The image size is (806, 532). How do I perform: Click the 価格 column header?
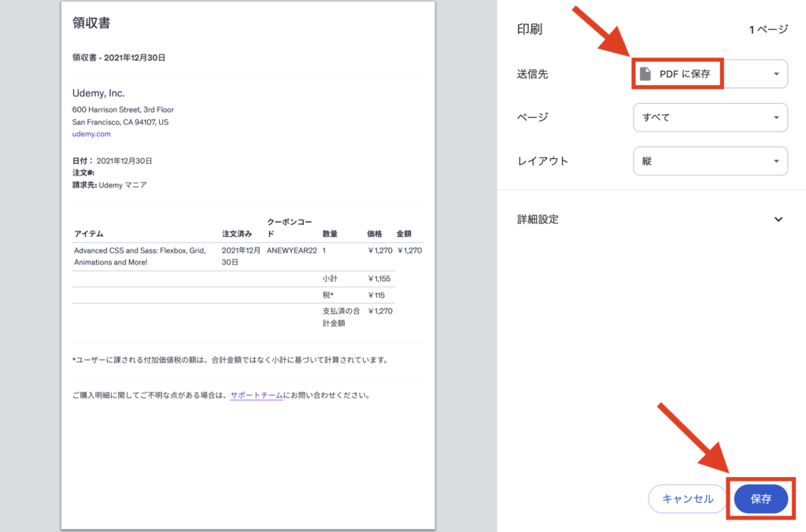(x=375, y=234)
